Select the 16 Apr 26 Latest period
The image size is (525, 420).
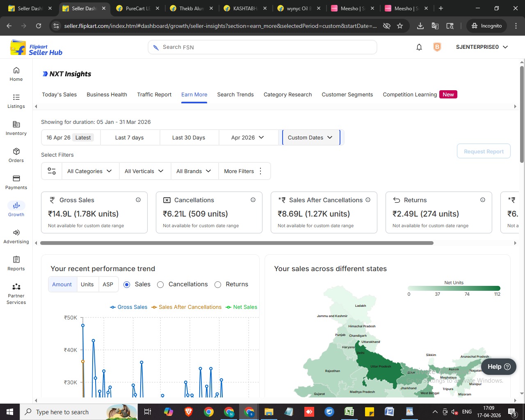[71, 137]
